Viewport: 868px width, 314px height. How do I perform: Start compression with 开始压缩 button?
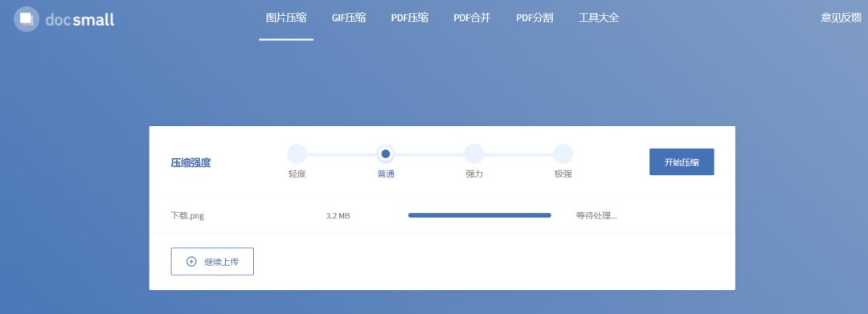(682, 162)
